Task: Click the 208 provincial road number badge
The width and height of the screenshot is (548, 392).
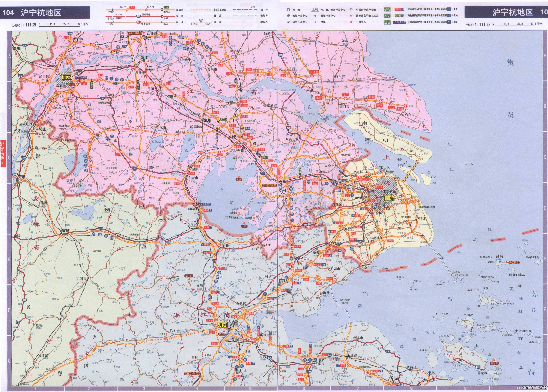Action: coord(139,22)
